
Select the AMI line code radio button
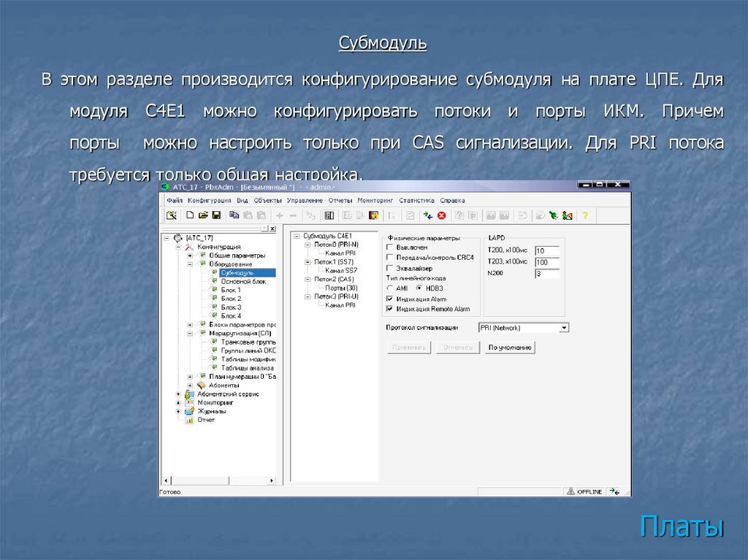pyautogui.click(x=389, y=288)
